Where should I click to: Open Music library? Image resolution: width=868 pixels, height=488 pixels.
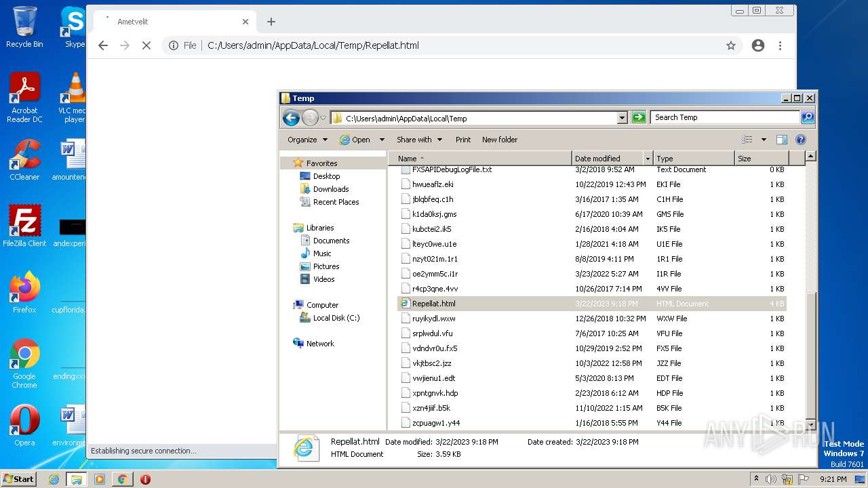[x=322, y=253]
